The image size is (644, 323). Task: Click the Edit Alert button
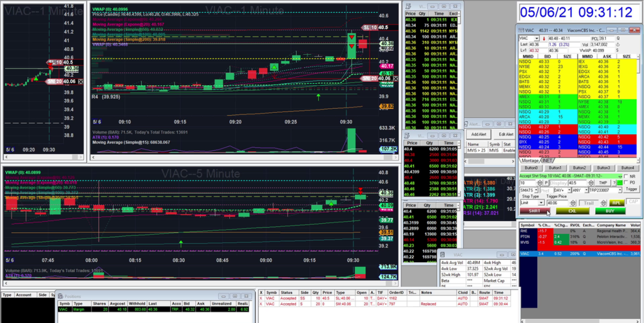pos(505,134)
